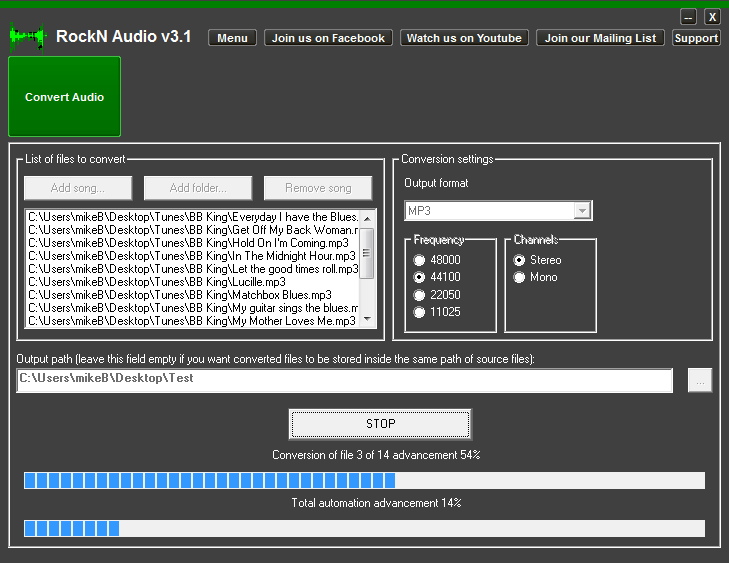The image size is (729, 563).
Task: Pick the 11025 frequency setting
Action: click(420, 312)
